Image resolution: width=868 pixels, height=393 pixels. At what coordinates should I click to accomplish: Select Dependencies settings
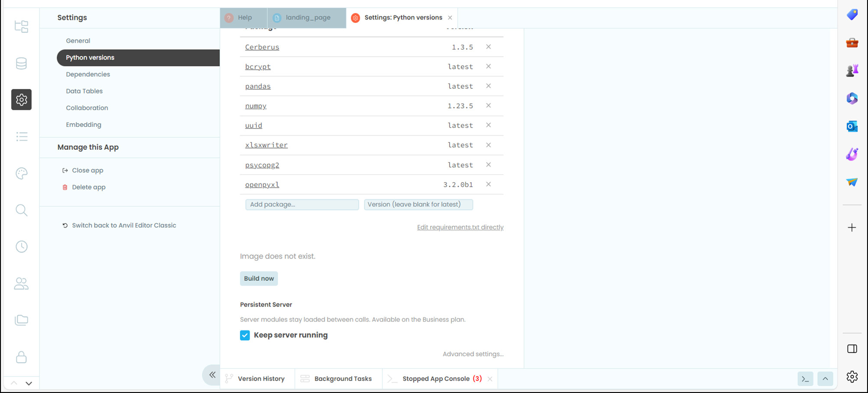tap(88, 74)
